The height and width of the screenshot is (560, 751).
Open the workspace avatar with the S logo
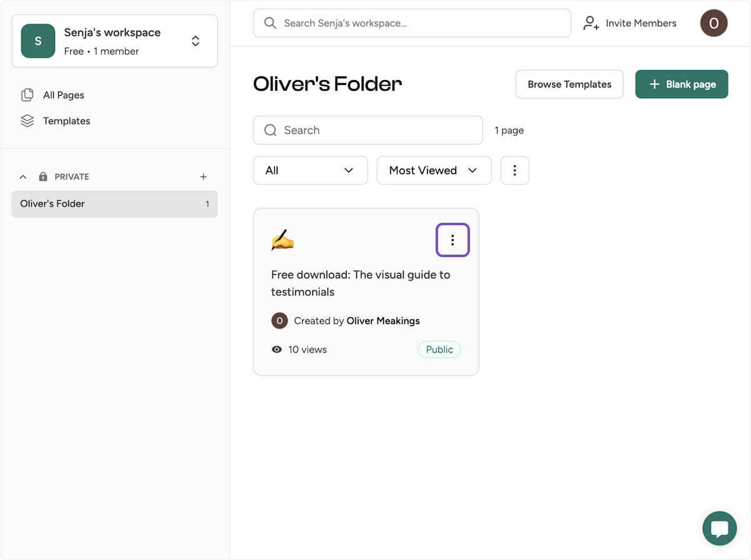click(38, 41)
